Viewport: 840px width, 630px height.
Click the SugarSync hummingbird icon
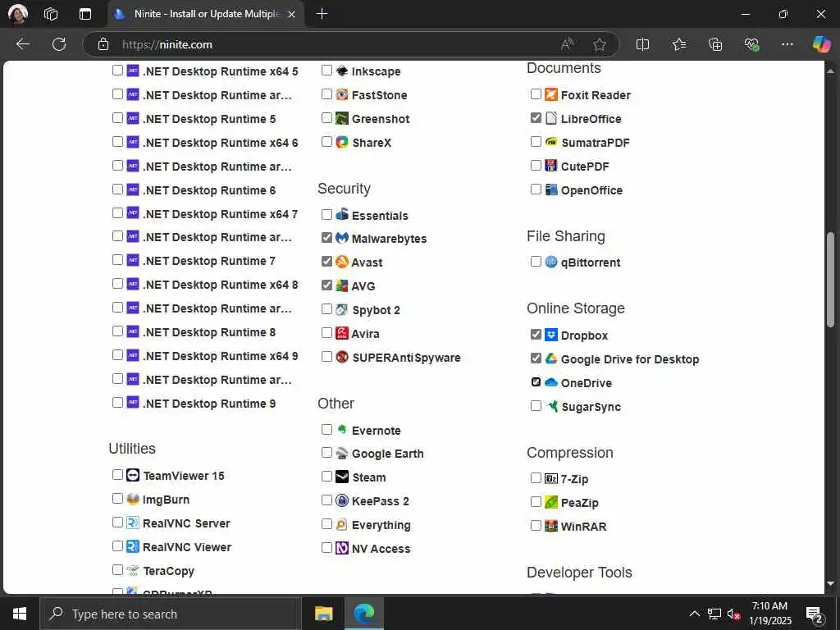[551, 406]
